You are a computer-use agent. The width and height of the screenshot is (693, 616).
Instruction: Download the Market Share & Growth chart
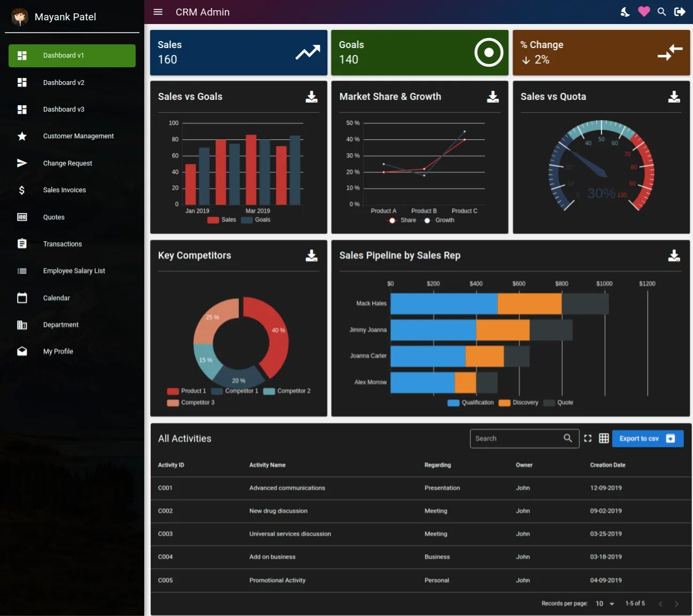coord(493,97)
